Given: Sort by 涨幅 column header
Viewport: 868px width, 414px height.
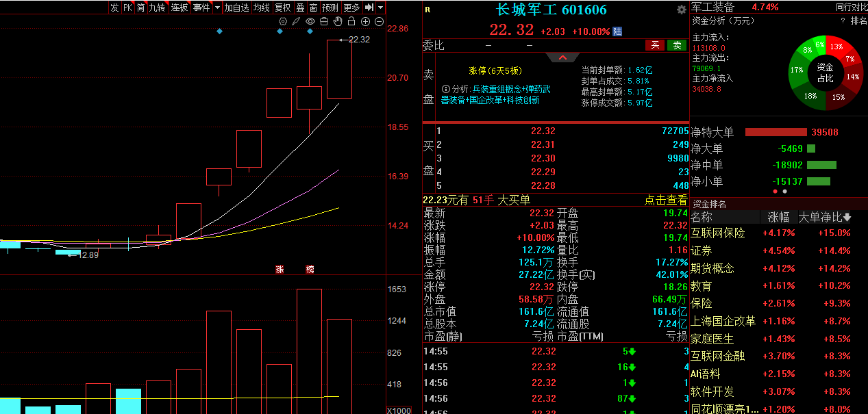Looking at the screenshot, I should pyautogui.click(x=778, y=217).
